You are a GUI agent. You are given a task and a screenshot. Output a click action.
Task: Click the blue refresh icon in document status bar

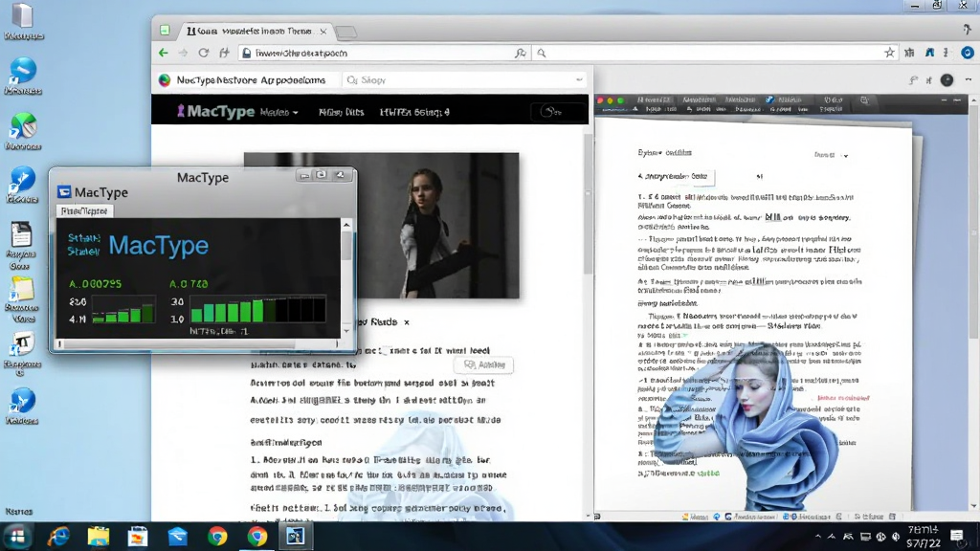[717, 517]
